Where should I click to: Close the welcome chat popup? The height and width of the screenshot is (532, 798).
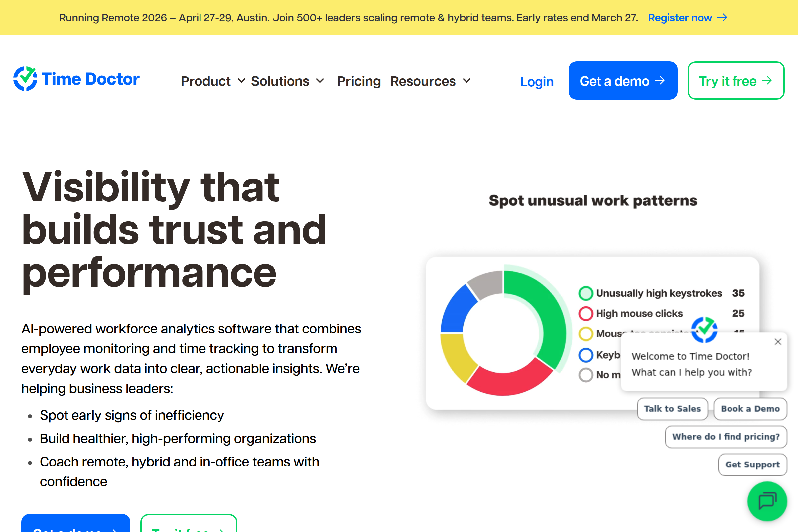pos(778,342)
